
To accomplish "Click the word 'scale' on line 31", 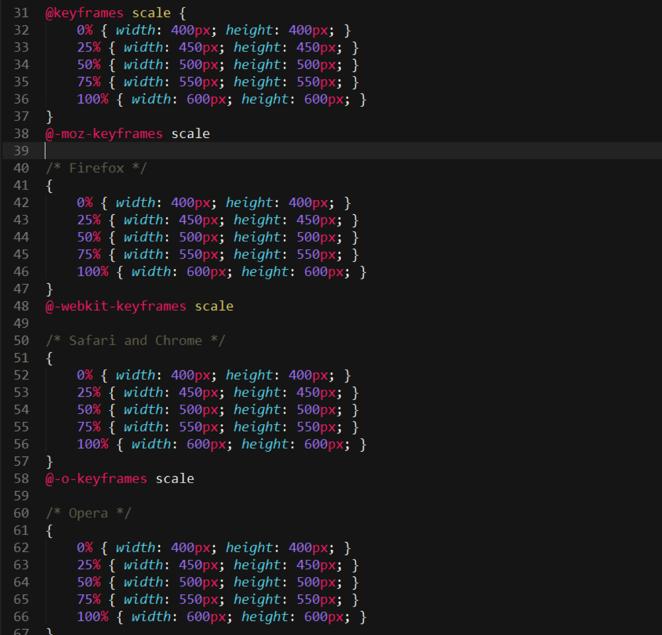I will tap(151, 13).
